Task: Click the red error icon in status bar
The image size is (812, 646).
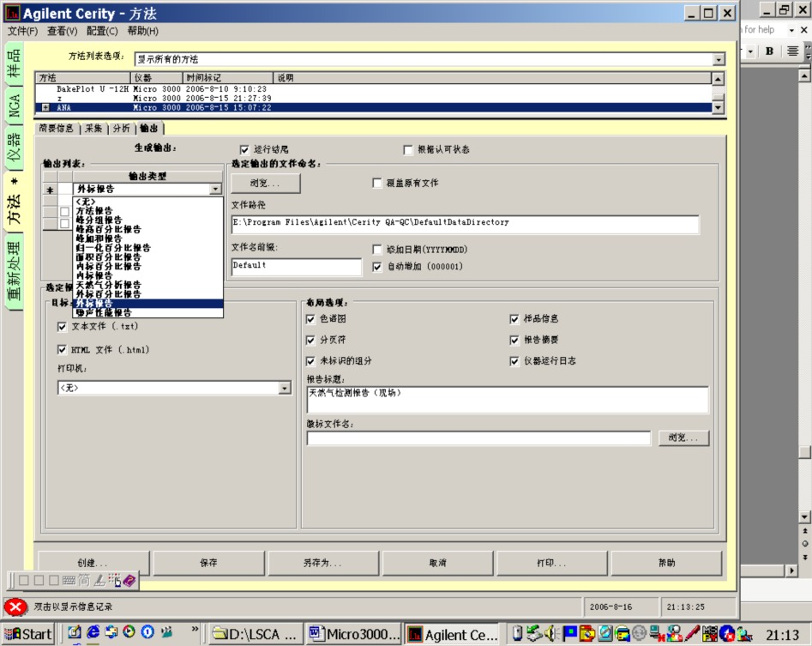Action: (15, 607)
